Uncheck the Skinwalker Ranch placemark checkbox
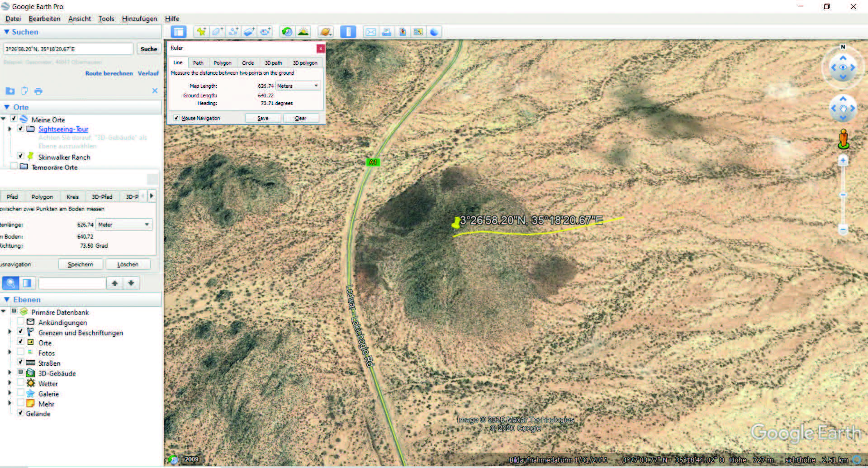The height and width of the screenshot is (468, 868). [x=20, y=156]
